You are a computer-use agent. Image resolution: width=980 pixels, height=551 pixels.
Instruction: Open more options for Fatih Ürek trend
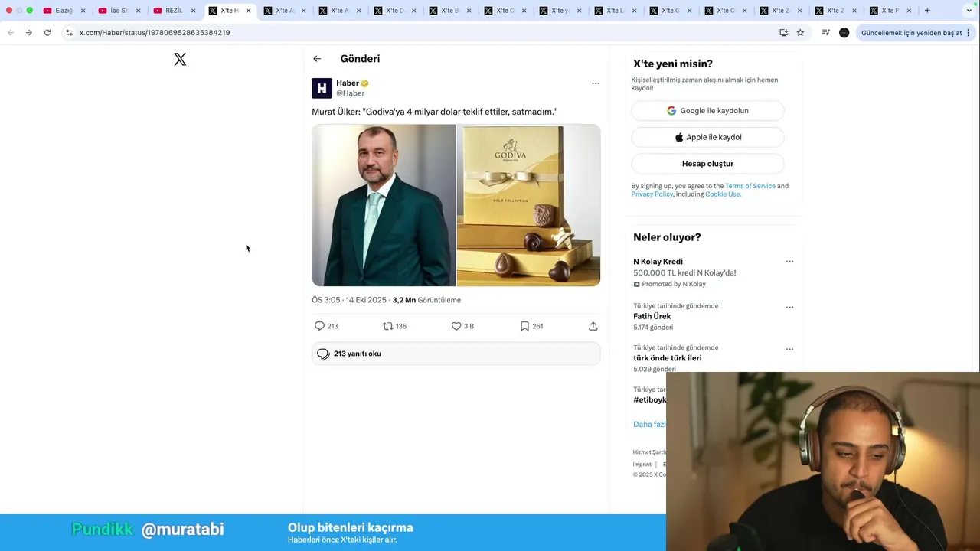coord(789,308)
